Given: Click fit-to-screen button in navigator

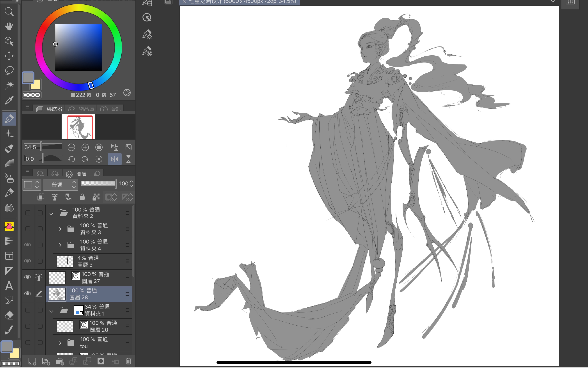Looking at the screenshot, I should pos(128,147).
